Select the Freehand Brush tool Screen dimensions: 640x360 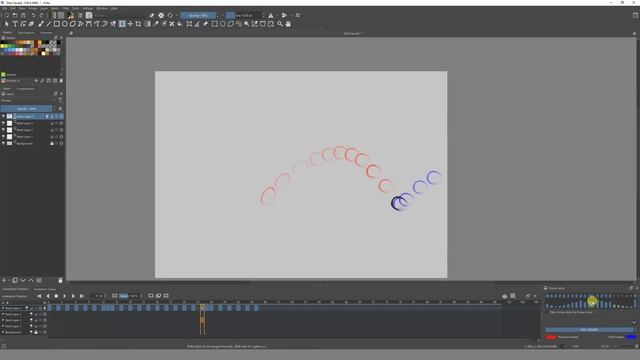pos(40,24)
